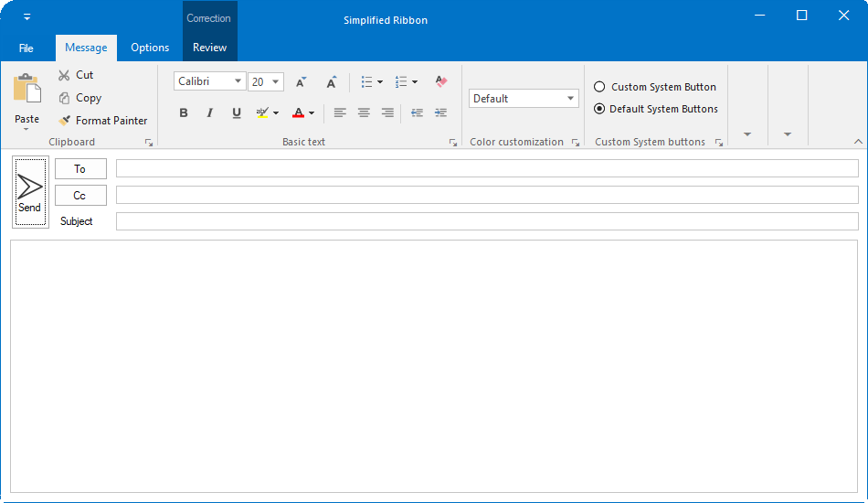Select the Custom System Button radio option
This screenshot has height=503, width=868.
tap(599, 87)
